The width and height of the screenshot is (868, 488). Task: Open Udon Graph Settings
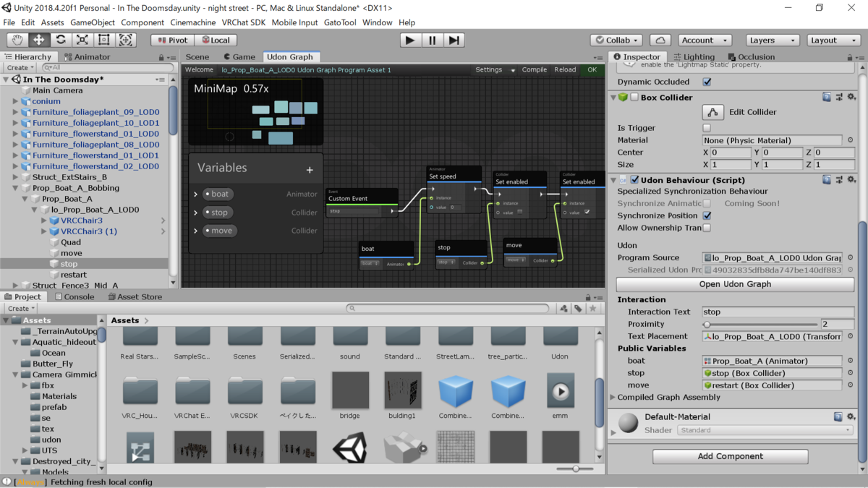click(x=495, y=69)
